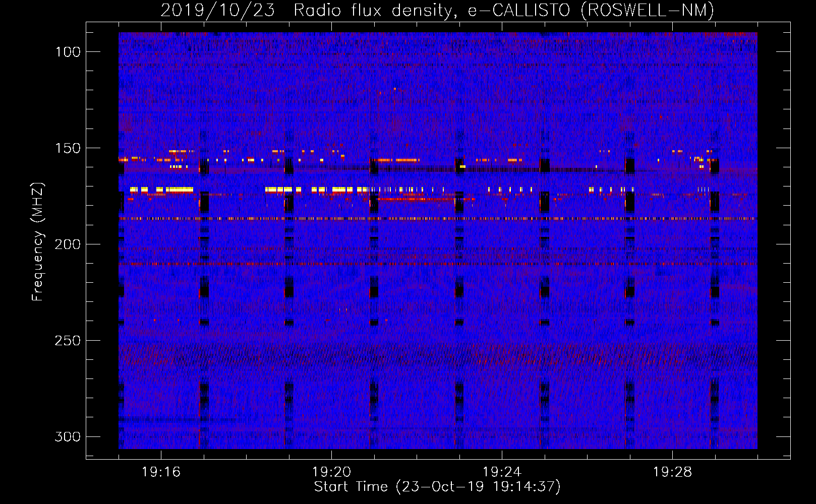Click the 'Frequency (MHZ)' axis label
816x504 pixels.
tap(38, 242)
